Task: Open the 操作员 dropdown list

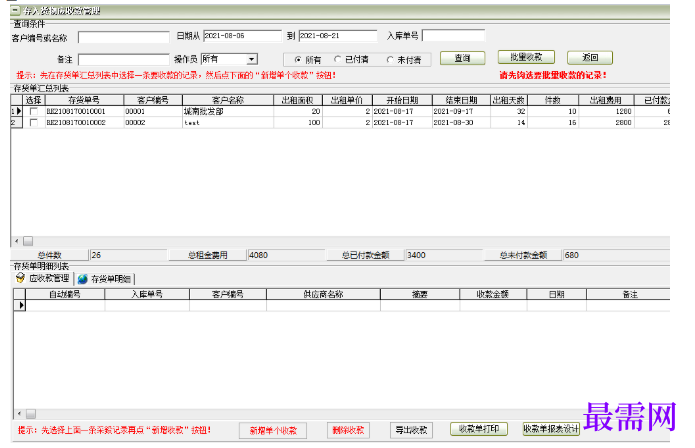Action: click(252, 59)
